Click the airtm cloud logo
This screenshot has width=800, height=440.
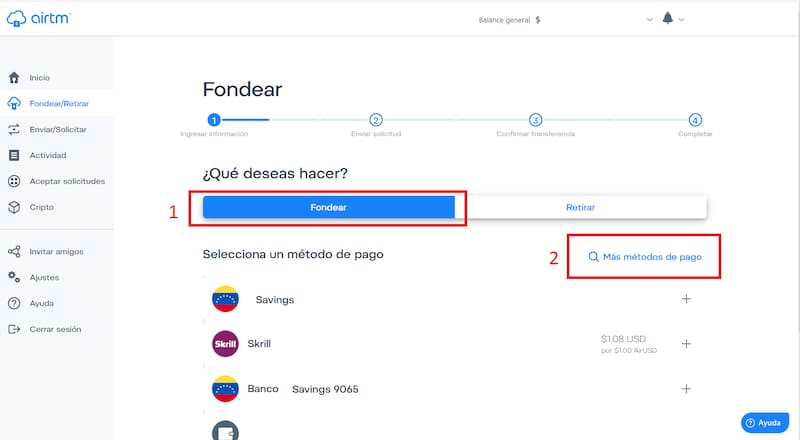(x=16, y=18)
